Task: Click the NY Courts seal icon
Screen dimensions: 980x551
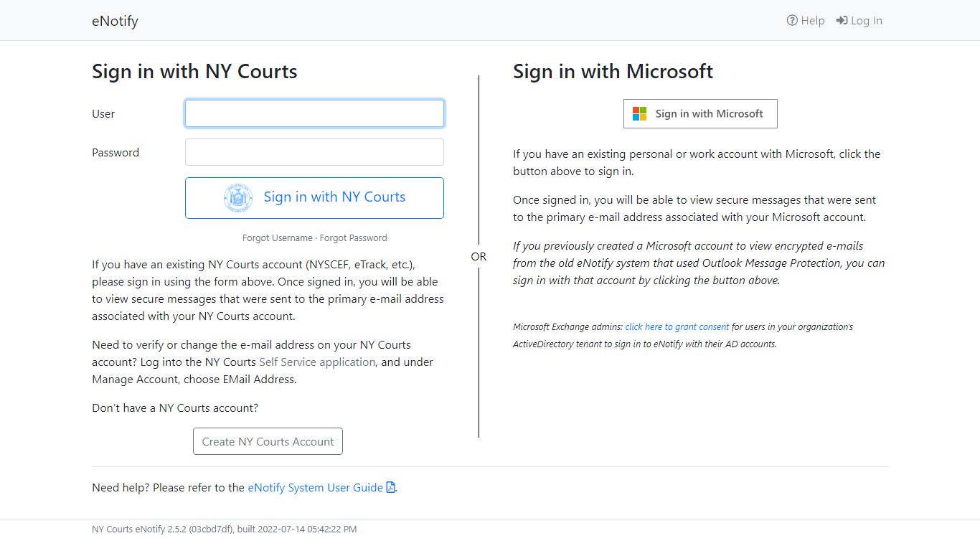Action: (238, 197)
